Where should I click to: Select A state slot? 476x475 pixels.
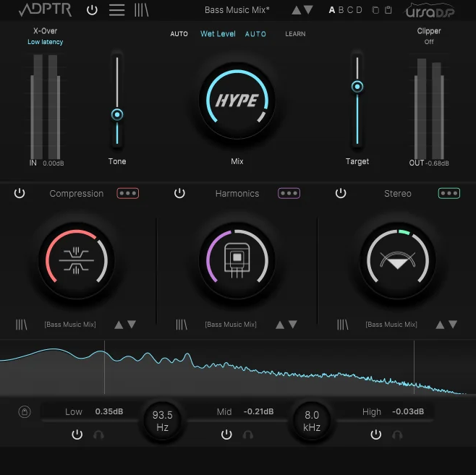point(332,10)
